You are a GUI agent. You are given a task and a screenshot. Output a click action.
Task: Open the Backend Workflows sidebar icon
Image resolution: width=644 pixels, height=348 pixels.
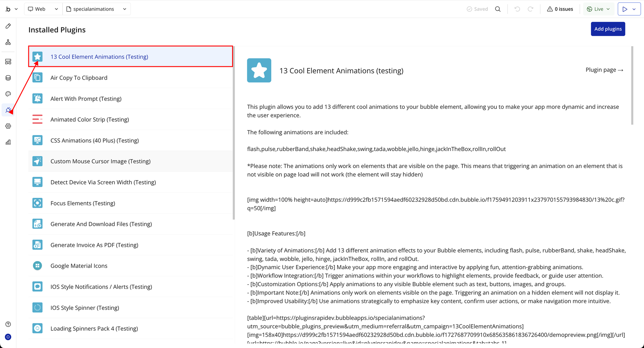coord(8,62)
